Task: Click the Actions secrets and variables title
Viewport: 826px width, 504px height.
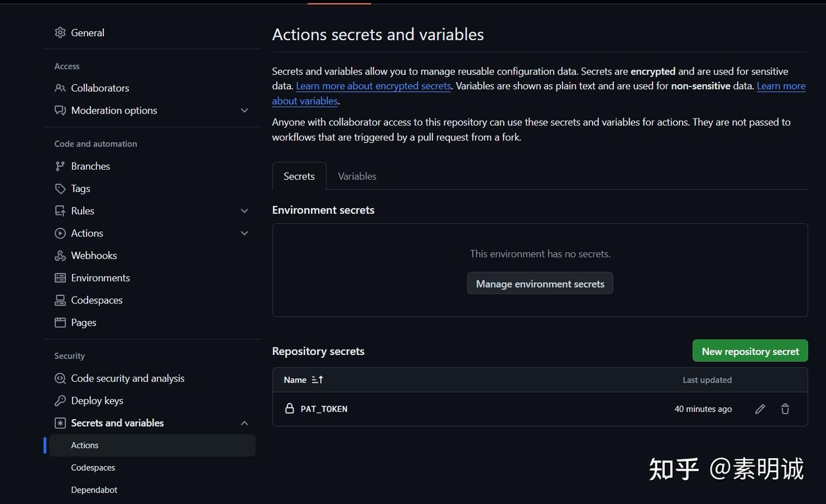Action: coord(378,34)
